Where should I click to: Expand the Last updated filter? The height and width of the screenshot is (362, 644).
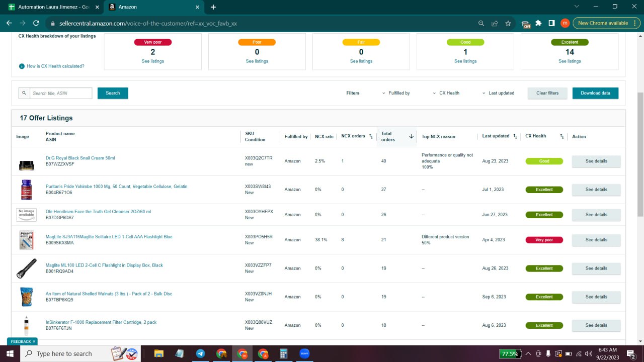coord(498,93)
